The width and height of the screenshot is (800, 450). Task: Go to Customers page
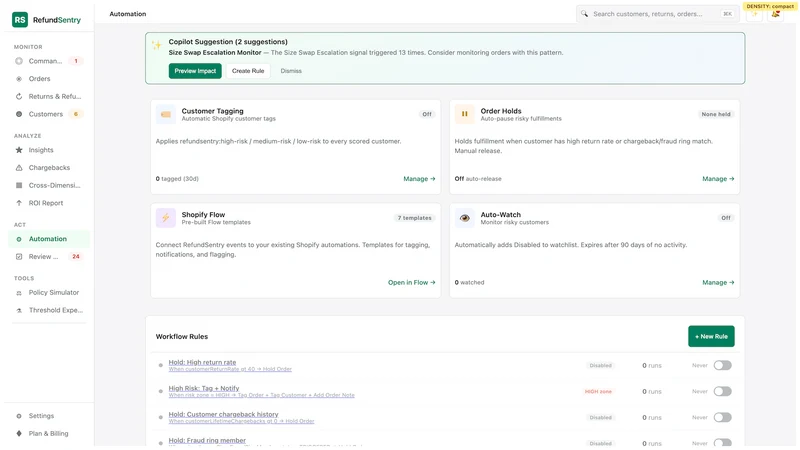click(48, 114)
